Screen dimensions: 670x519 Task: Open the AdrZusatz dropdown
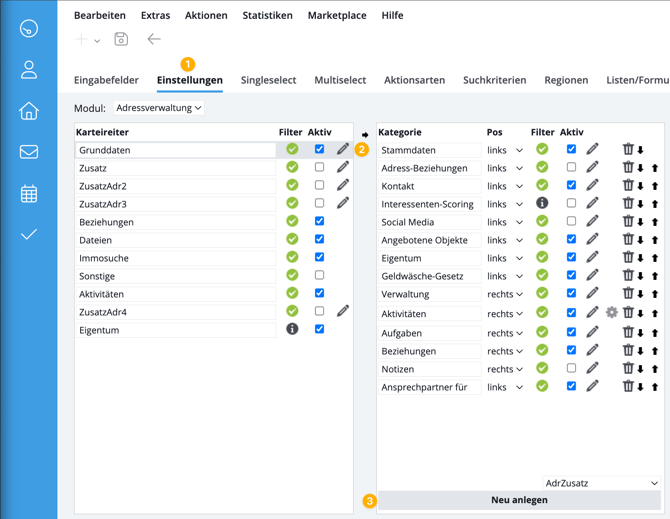pos(602,483)
